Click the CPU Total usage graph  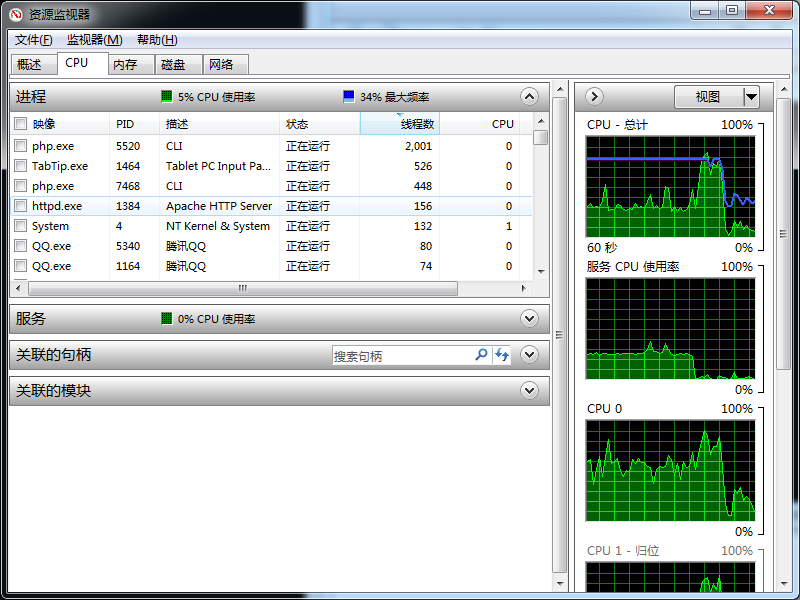(670, 186)
